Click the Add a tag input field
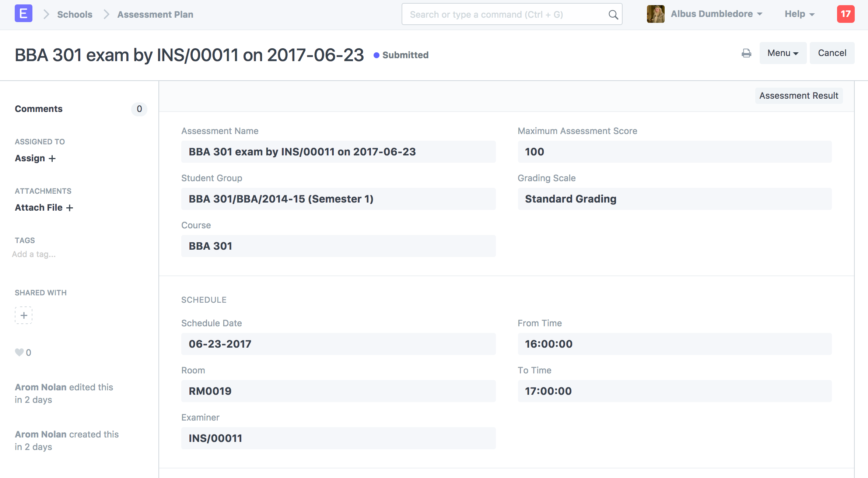The image size is (868, 478). [34, 254]
